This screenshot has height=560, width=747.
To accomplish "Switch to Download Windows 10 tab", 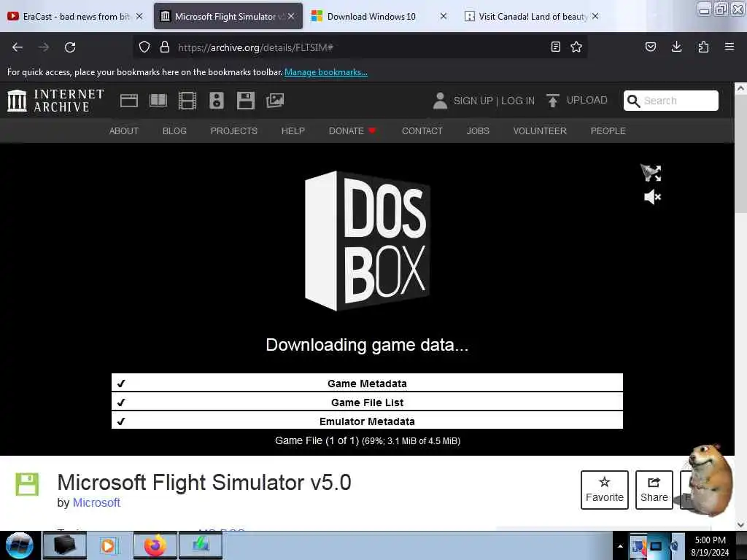I will point(371,16).
